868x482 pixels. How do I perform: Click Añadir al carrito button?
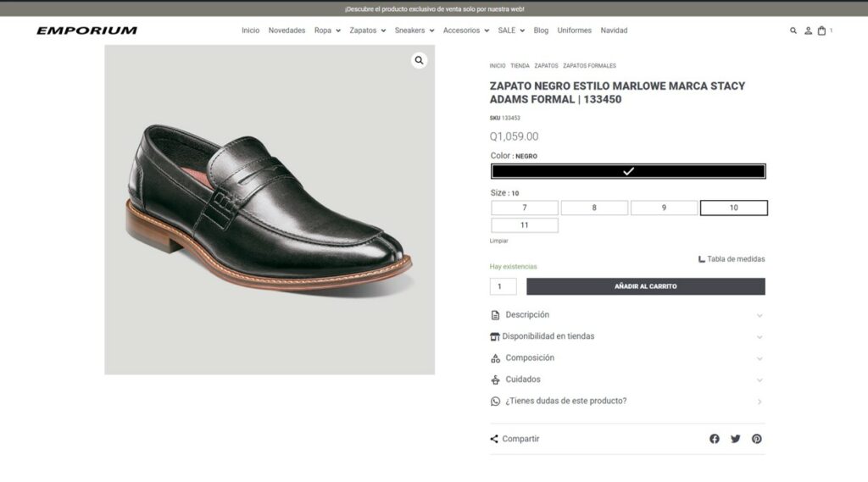click(645, 286)
